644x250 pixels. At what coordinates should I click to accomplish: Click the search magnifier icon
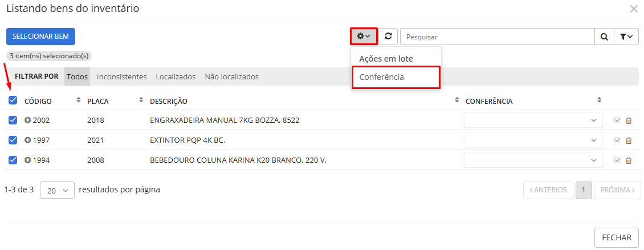pos(604,37)
